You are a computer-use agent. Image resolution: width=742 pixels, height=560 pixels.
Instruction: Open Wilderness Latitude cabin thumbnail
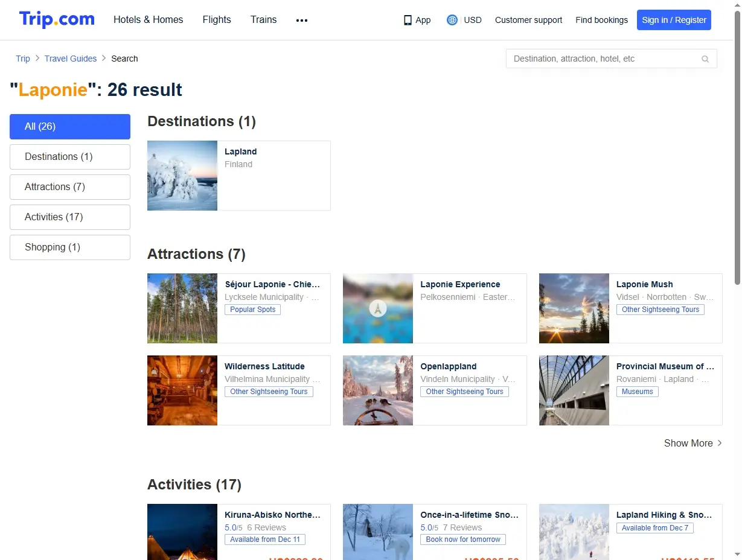[x=182, y=390]
